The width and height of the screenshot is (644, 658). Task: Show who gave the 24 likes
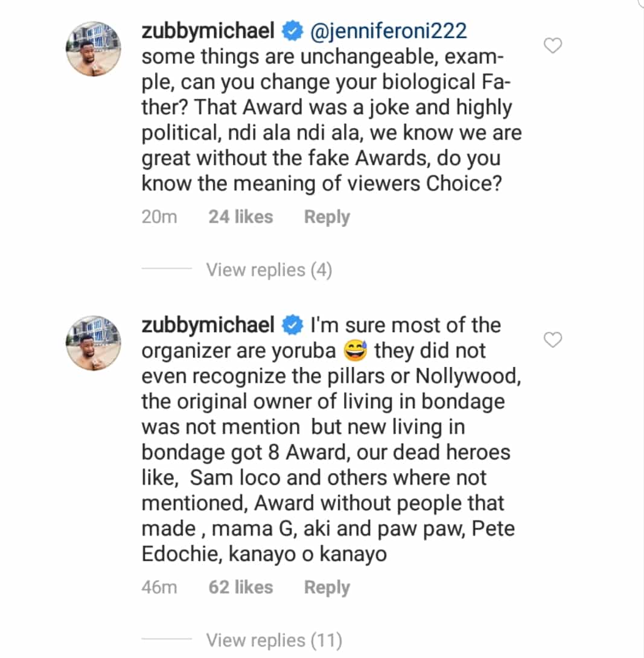point(240,217)
